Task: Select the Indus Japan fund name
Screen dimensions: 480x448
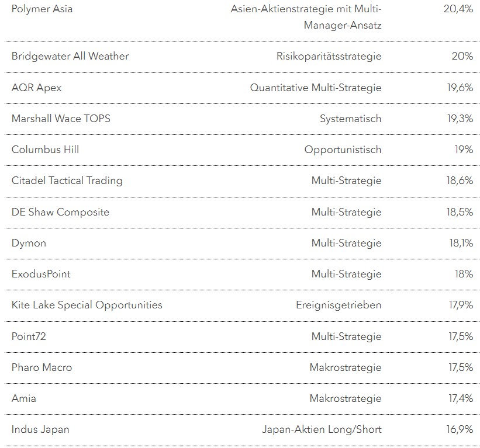Action: point(40,430)
